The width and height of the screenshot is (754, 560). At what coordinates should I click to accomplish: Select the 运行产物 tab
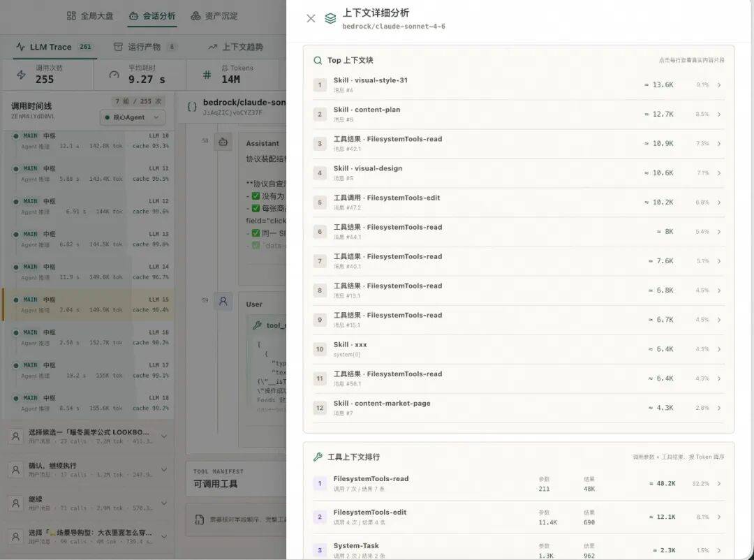(x=145, y=47)
